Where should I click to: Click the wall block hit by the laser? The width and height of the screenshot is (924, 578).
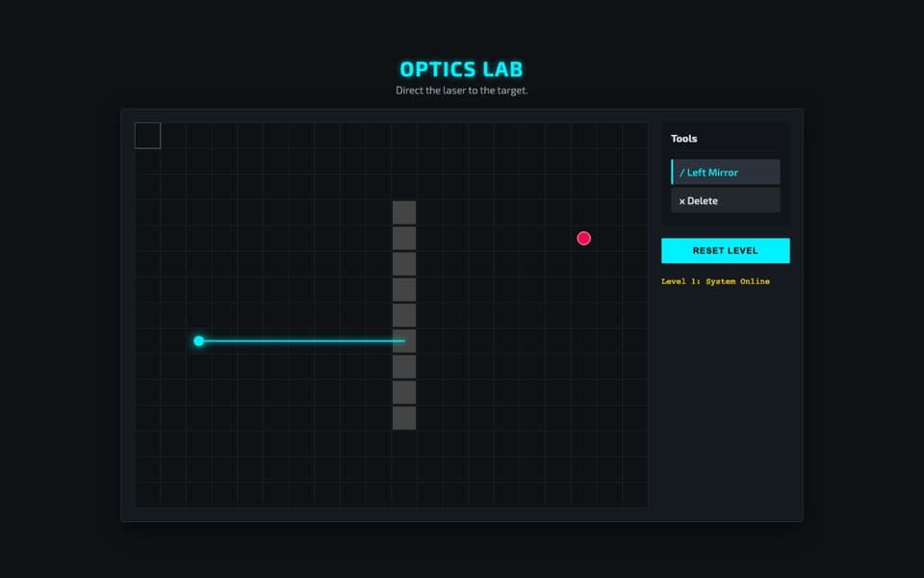[404, 341]
